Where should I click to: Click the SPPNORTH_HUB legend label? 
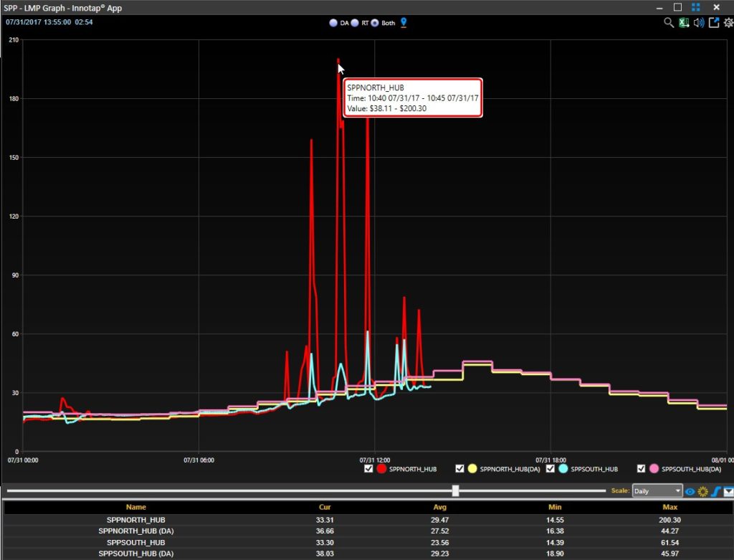coord(413,469)
